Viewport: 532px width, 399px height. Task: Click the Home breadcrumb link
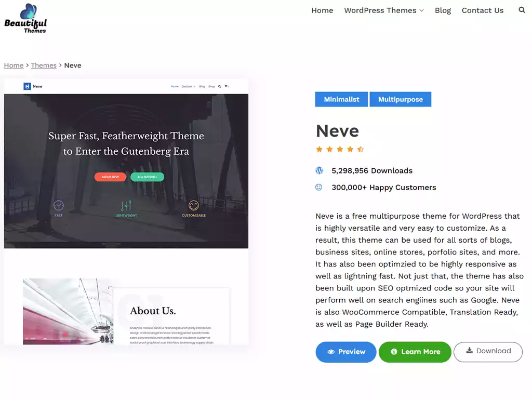(x=14, y=65)
